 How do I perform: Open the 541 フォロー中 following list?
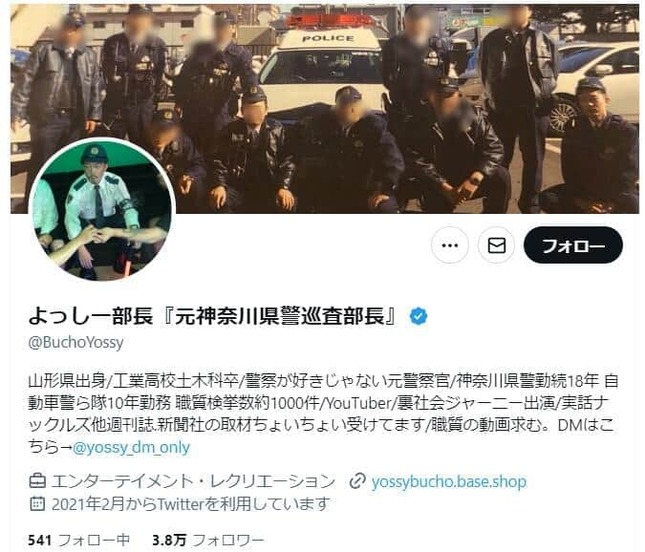pyautogui.click(x=79, y=540)
